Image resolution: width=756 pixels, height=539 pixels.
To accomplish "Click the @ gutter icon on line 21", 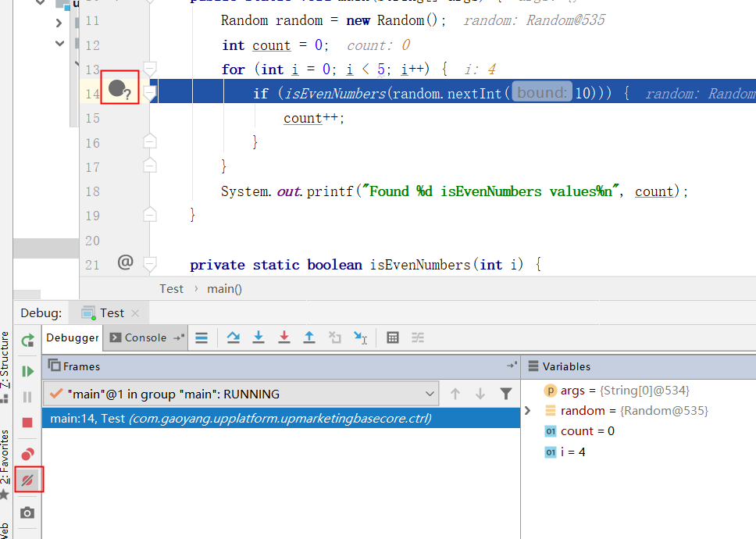I will click(x=126, y=262).
